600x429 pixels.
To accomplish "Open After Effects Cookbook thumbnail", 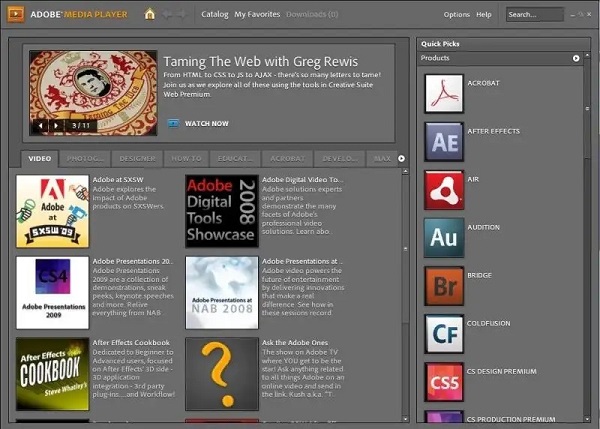I will [52, 374].
